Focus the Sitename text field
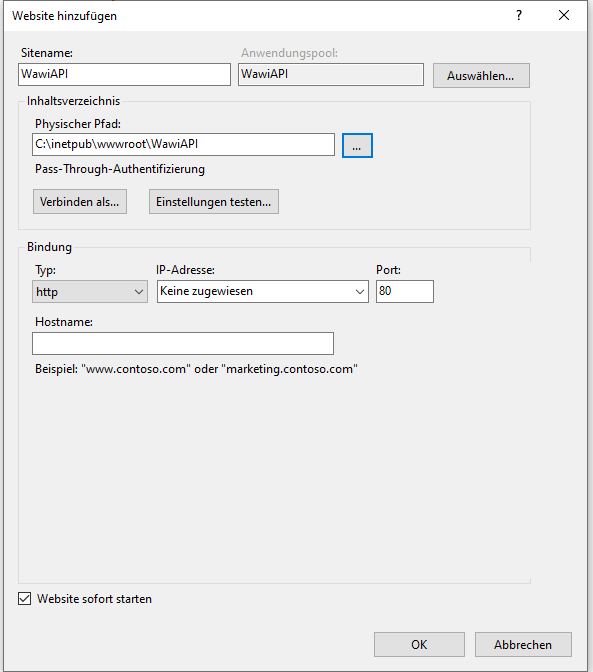Screen dimensions: 593x672 click(125, 75)
